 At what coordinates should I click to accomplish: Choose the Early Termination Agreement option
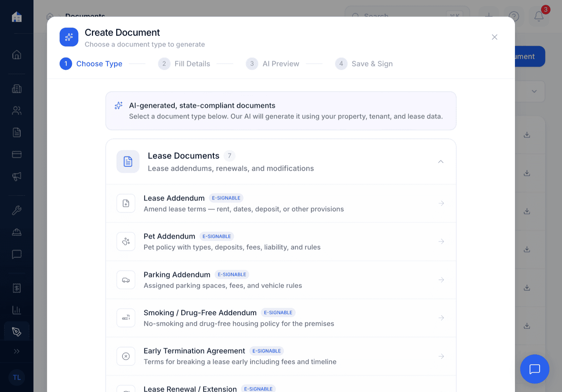281,356
